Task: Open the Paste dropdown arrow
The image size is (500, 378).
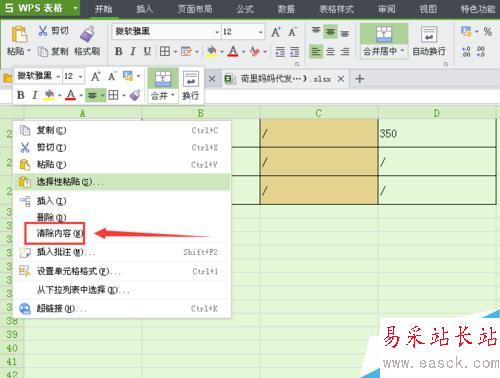Action: (29, 51)
